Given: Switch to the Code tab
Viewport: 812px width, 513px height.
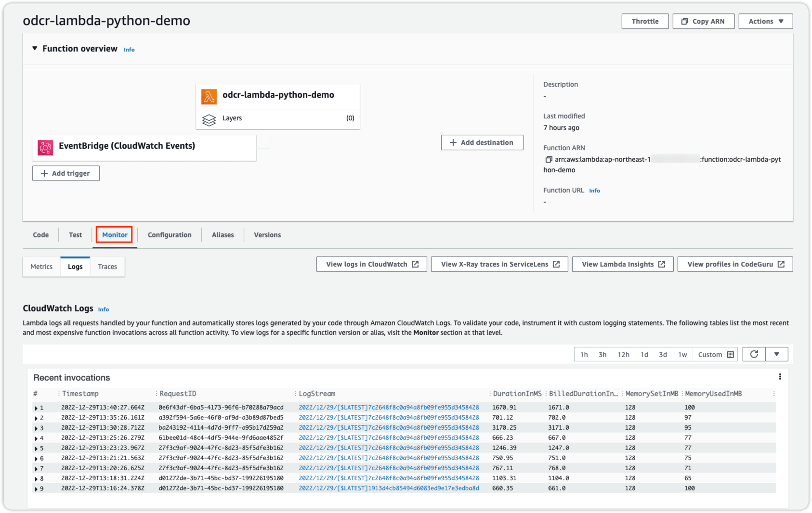Looking at the screenshot, I should coord(41,235).
